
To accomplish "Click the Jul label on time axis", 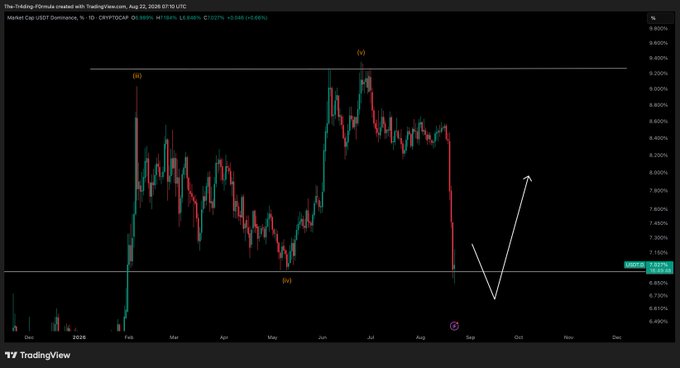I will [371, 337].
